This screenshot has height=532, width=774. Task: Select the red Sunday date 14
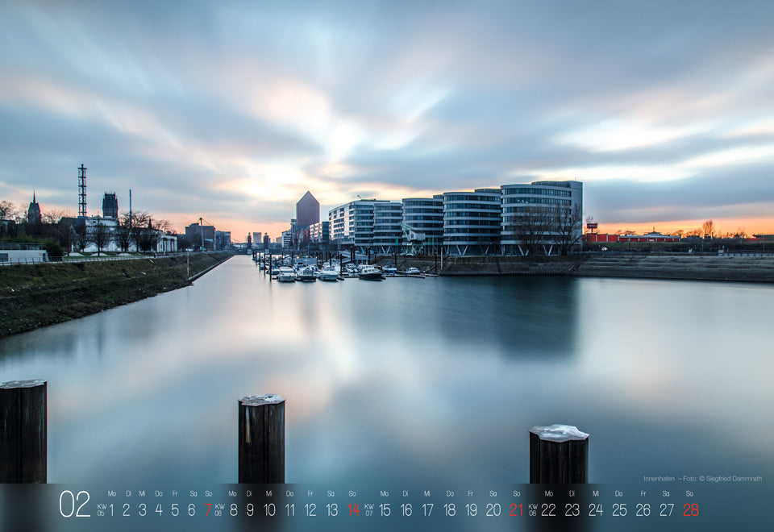point(353,509)
